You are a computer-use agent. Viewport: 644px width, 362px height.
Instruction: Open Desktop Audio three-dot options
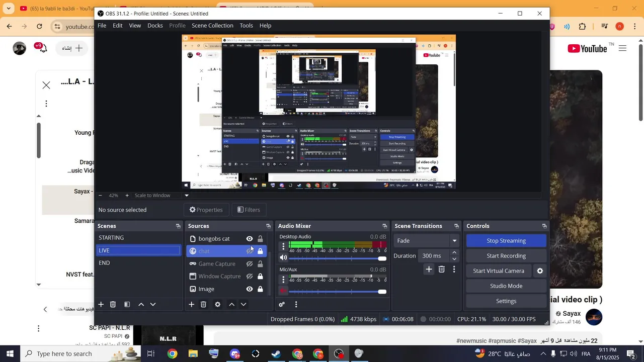tap(283, 246)
